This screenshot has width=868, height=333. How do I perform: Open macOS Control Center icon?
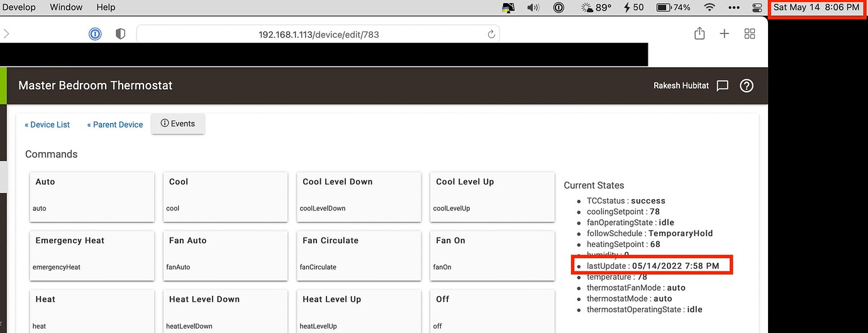click(x=757, y=8)
